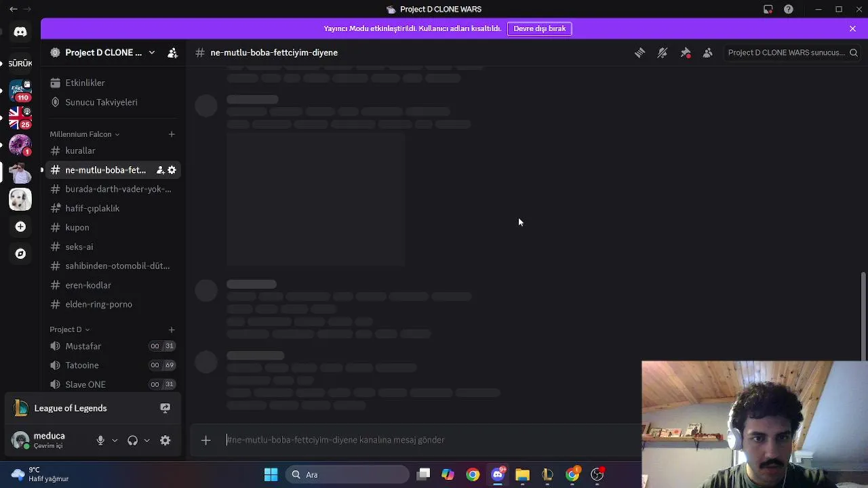Open Sunucu Takviyeleri server boosts
868x488 pixels.
[113, 102]
